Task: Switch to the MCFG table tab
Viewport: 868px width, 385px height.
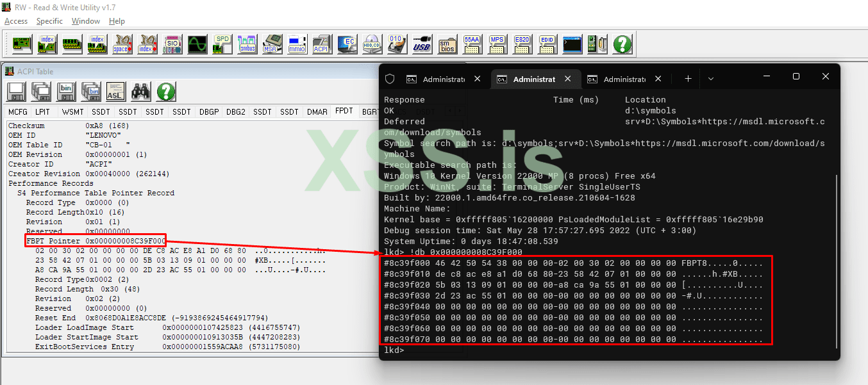Action: [x=18, y=111]
